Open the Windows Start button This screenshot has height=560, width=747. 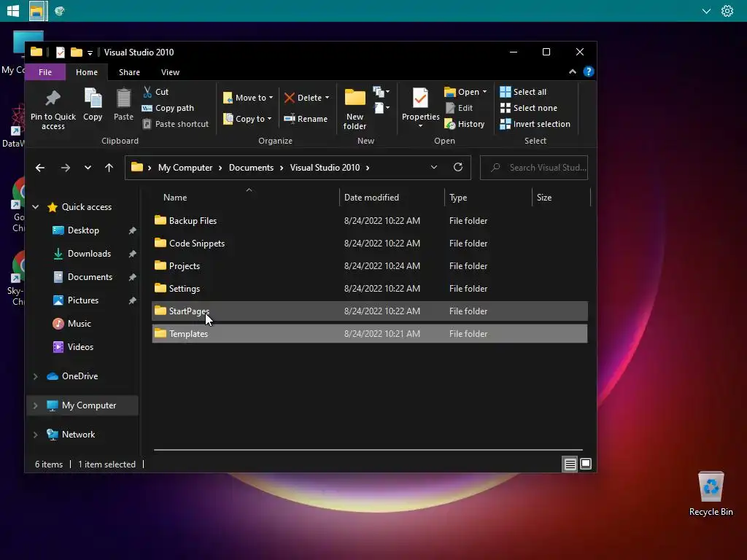13,10
